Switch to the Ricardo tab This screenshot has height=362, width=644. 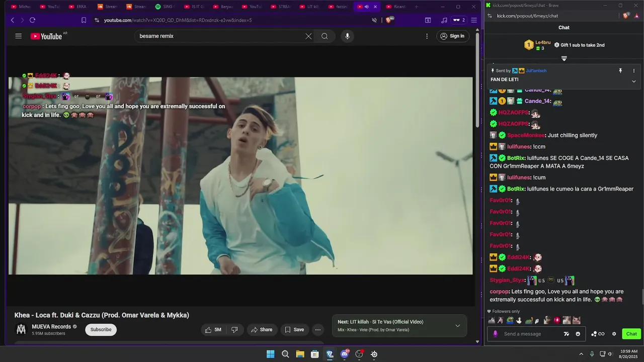point(396,7)
